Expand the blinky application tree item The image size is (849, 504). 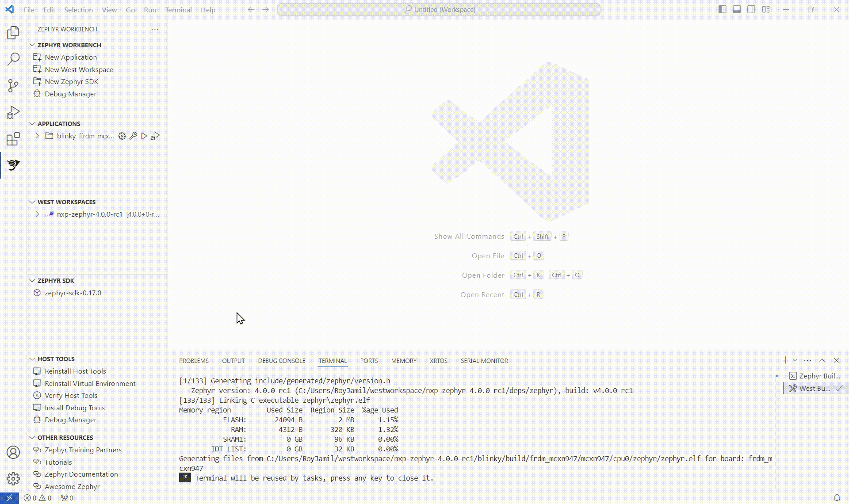[38, 136]
